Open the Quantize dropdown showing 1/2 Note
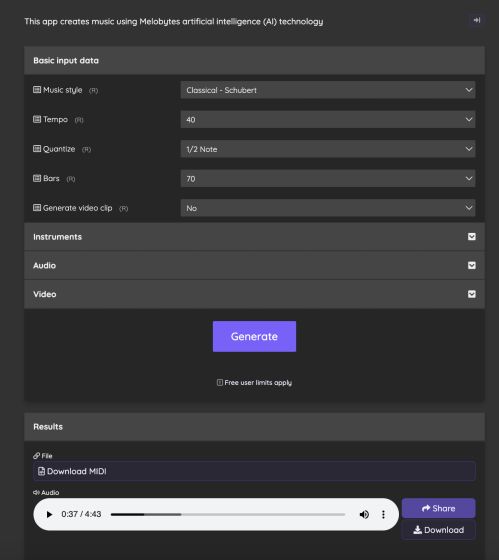 (x=328, y=149)
